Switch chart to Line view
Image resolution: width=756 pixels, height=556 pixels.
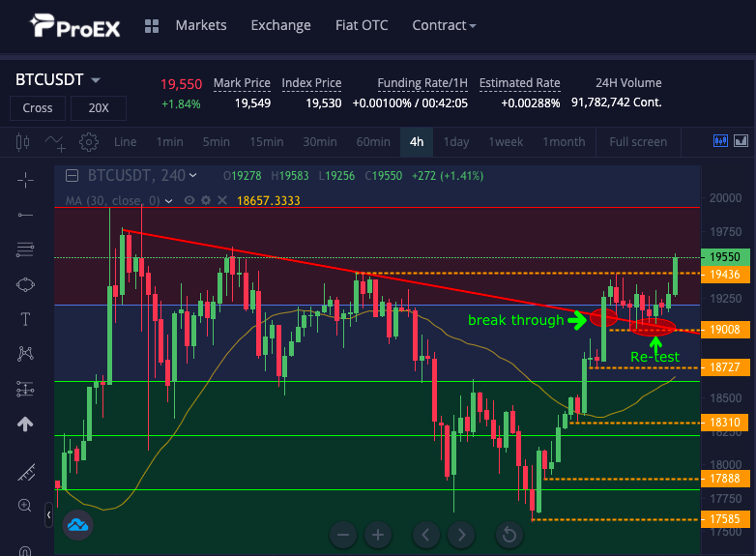pos(126,142)
